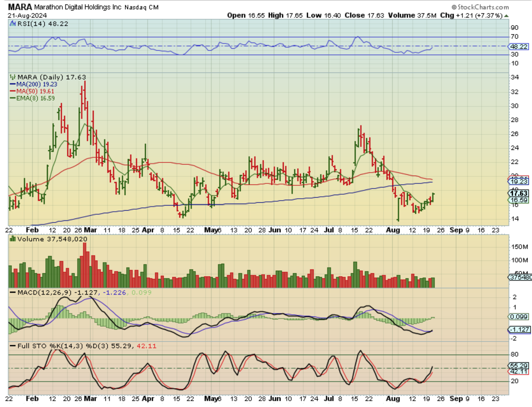Click the 34 label on the price axis

(x=515, y=77)
